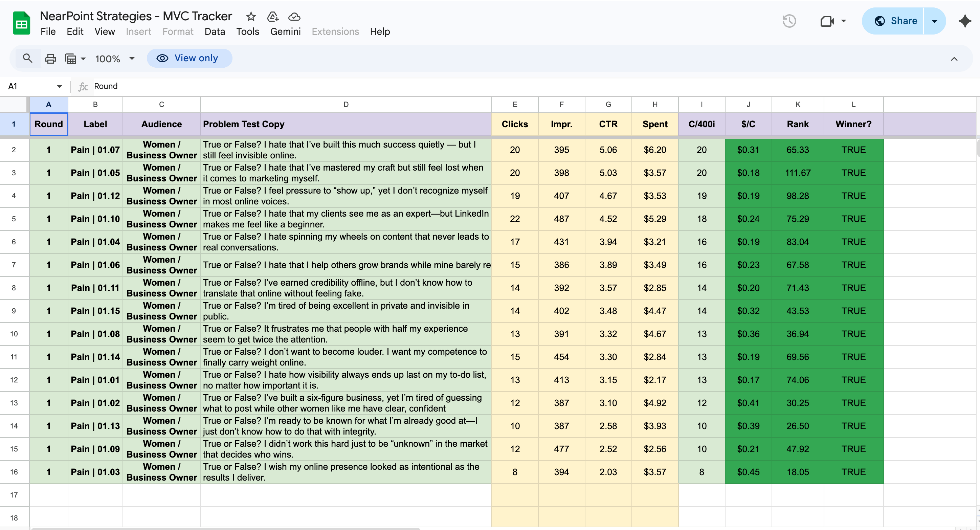Click the TRUE value in row 2 Winner column

(853, 150)
